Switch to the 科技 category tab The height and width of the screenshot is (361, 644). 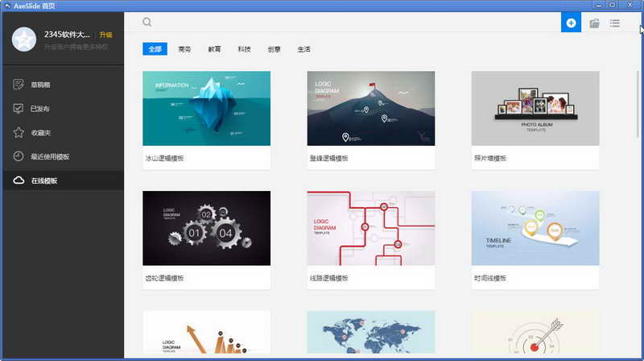[244, 49]
